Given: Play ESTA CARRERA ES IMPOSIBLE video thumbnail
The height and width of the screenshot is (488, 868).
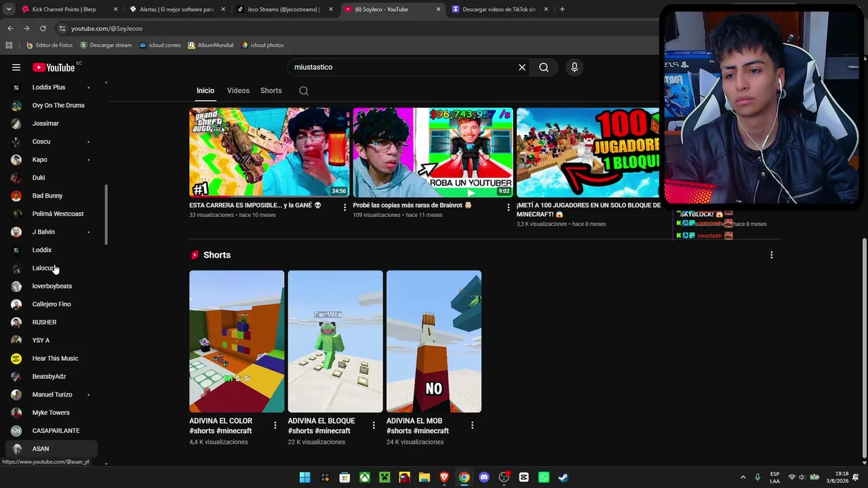Looking at the screenshot, I should [269, 152].
